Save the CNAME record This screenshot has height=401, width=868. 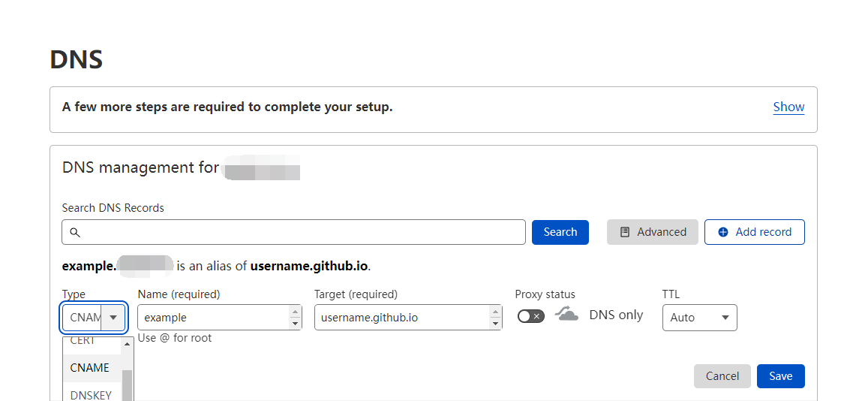pos(780,376)
